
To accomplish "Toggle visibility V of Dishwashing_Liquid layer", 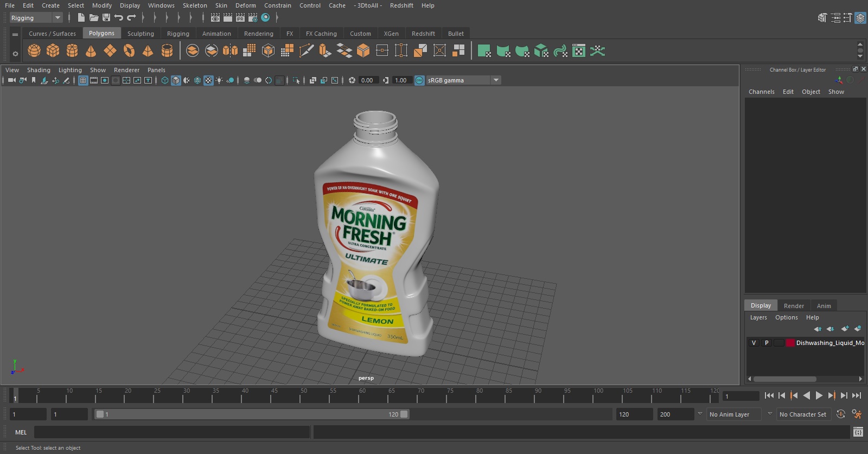I will 754,343.
